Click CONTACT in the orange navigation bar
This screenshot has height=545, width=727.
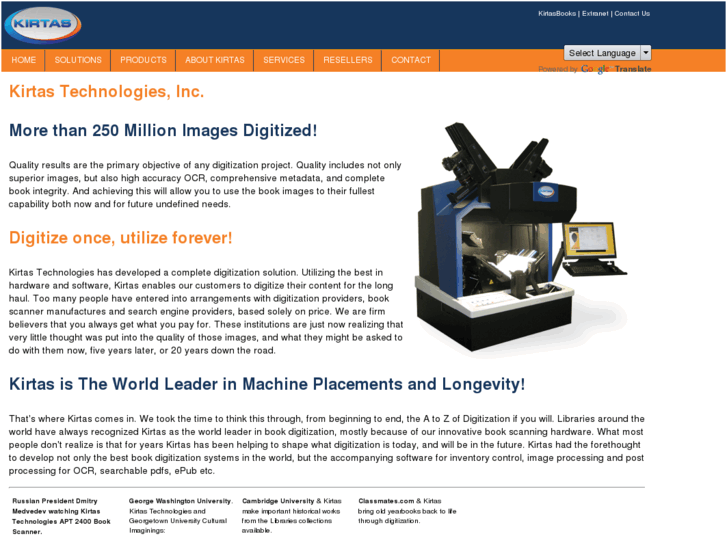click(x=411, y=60)
